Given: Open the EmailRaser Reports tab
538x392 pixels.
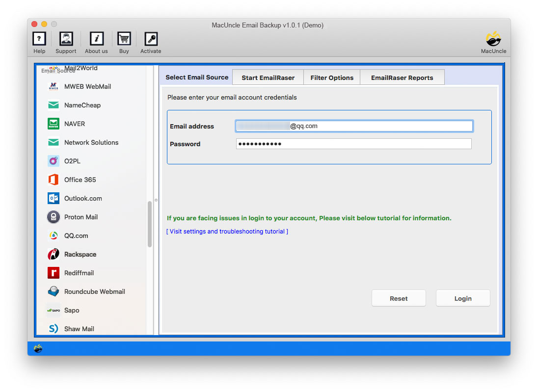Looking at the screenshot, I should click(x=402, y=77).
